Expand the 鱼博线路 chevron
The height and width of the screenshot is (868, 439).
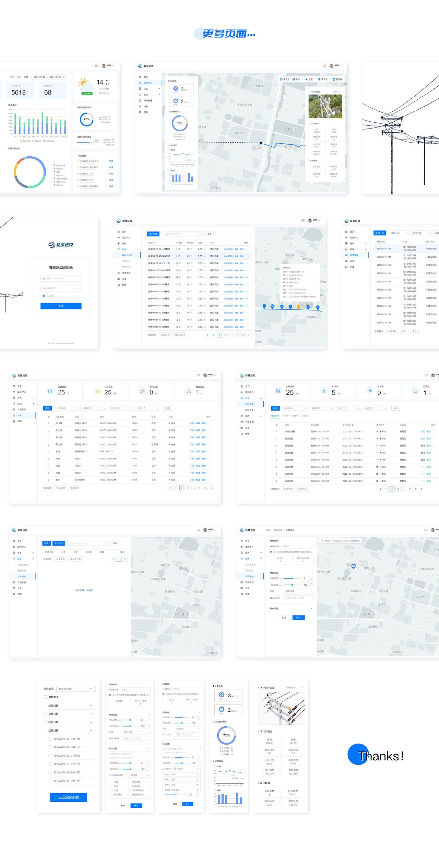[91, 714]
